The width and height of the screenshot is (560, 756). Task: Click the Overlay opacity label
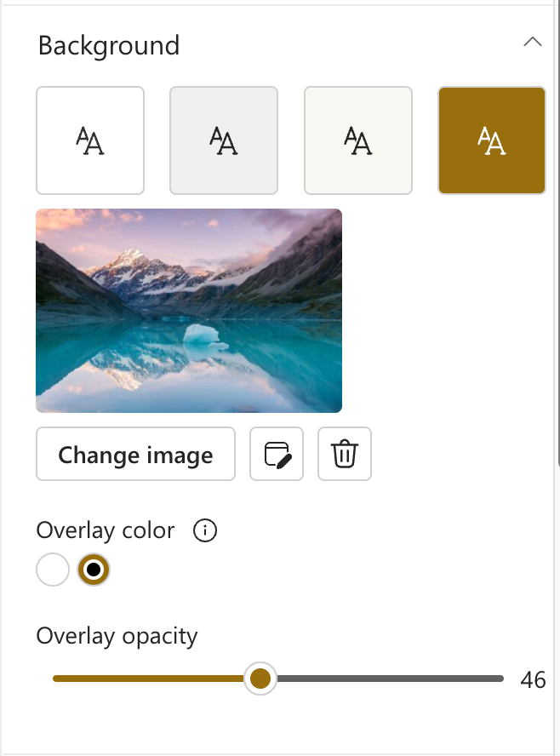click(x=117, y=636)
